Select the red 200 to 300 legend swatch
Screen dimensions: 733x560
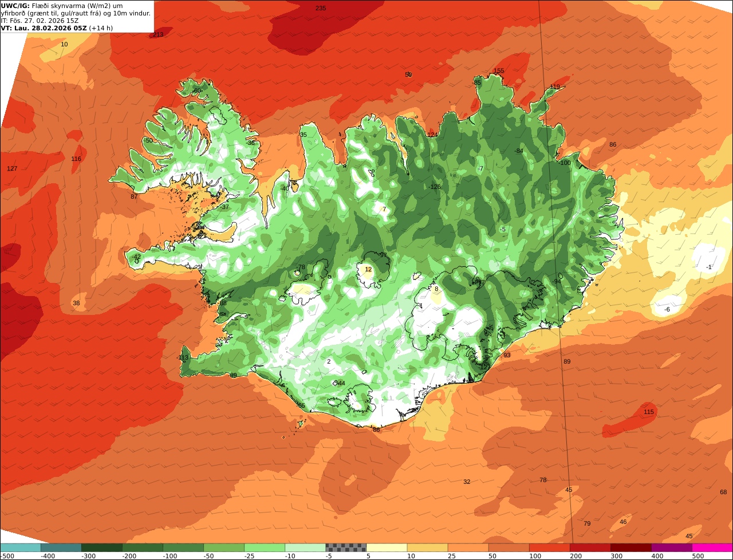click(x=590, y=547)
